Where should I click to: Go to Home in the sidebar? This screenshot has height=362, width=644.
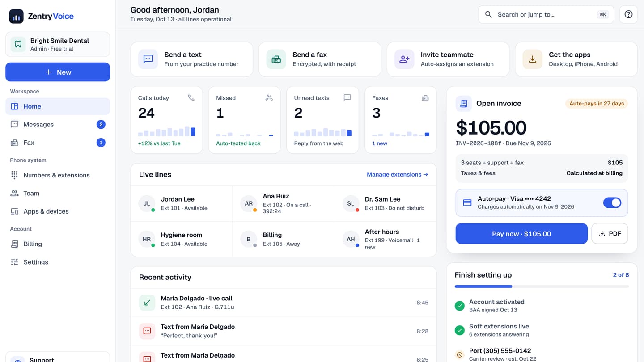click(x=58, y=106)
